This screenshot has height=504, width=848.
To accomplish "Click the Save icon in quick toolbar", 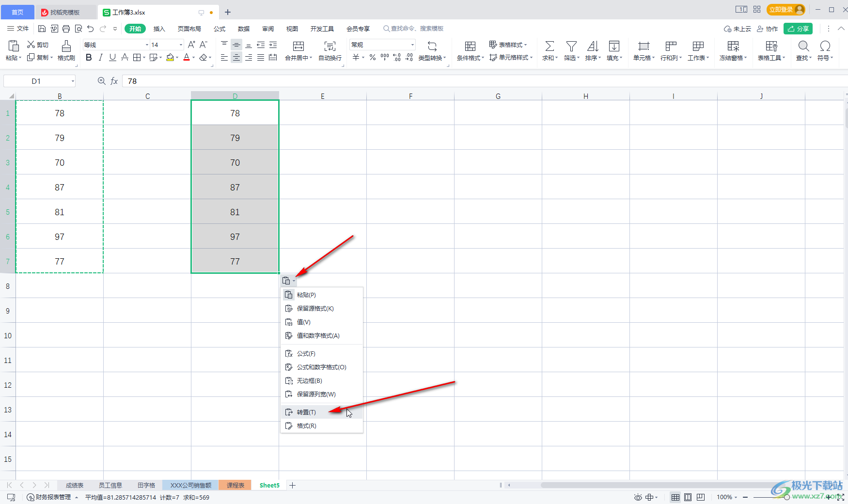I will click(42, 29).
